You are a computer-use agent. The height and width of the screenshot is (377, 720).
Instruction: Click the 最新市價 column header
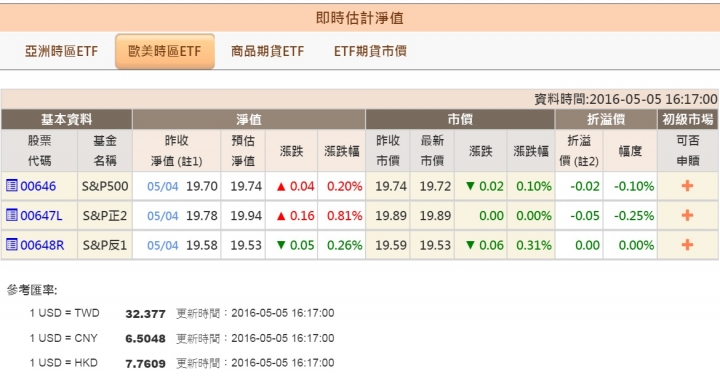(x=433, y=151)
